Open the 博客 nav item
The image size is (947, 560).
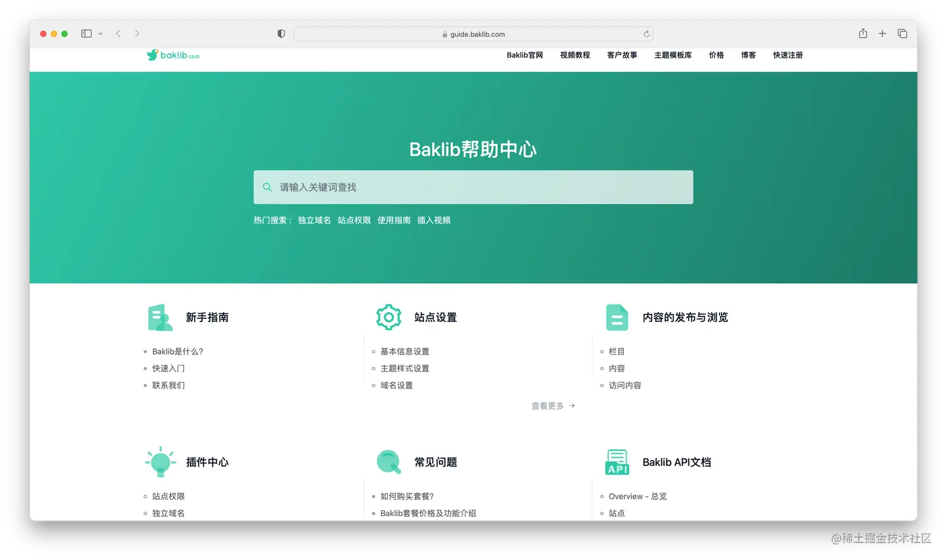(x=748, y=55)
